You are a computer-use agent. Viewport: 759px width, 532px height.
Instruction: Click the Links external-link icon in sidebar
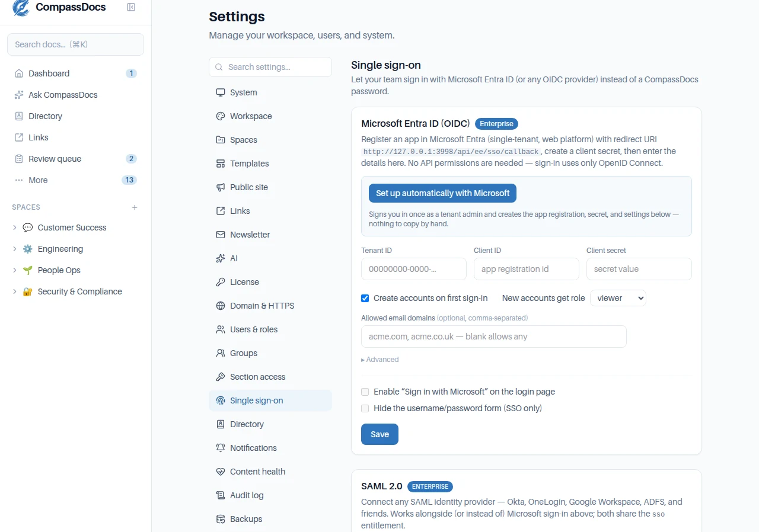(x=19, y=137)
